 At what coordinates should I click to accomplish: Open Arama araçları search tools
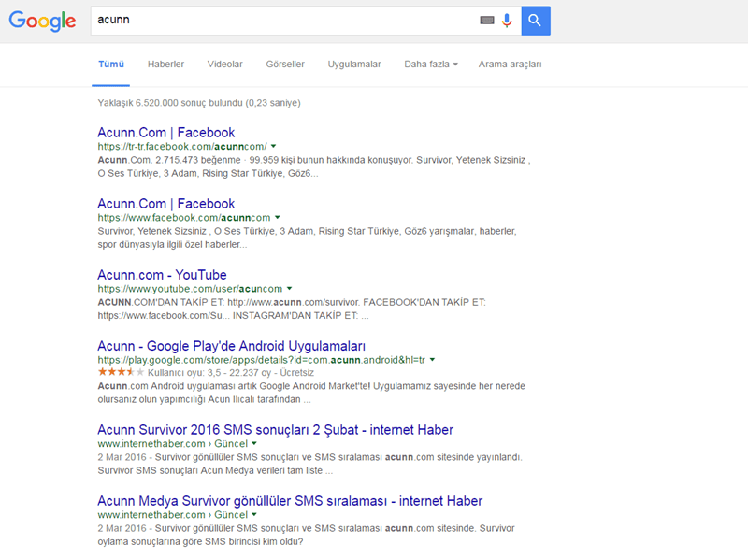510,65
